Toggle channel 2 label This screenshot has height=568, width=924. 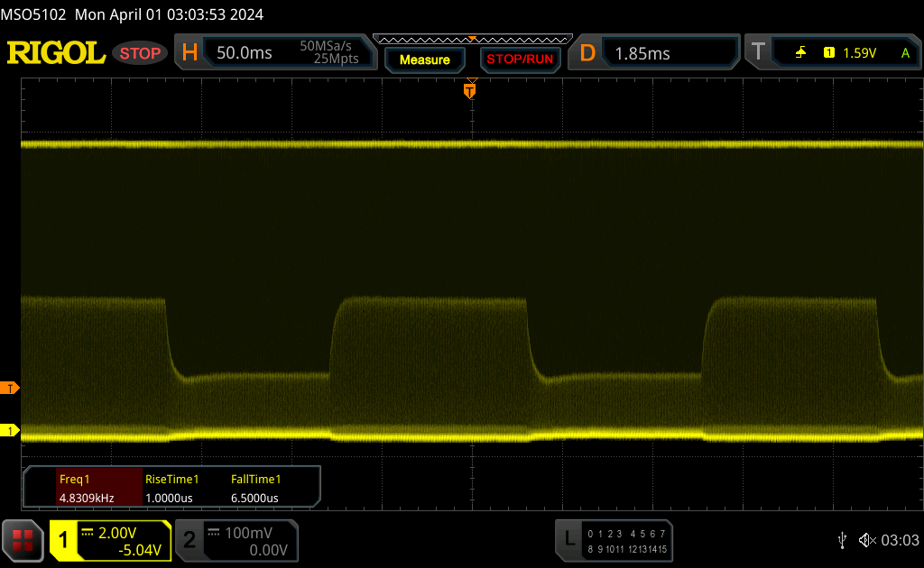(x=189, y=540)
